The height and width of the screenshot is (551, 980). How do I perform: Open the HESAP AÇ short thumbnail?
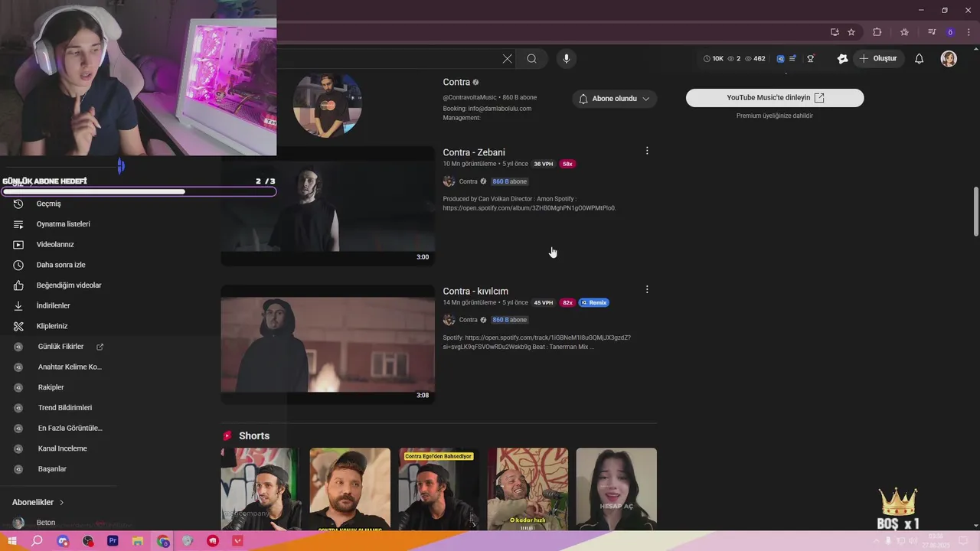click(616, 489)
